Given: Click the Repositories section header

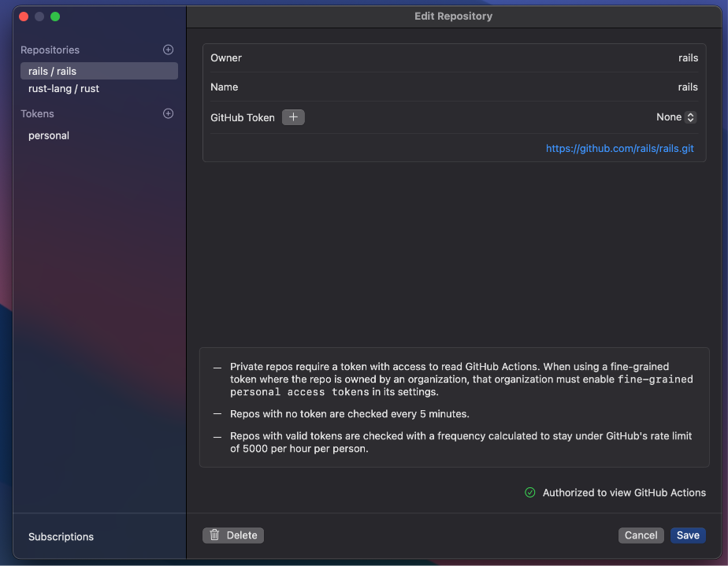Looking at the screenshot, I should [x=50, y=50].
